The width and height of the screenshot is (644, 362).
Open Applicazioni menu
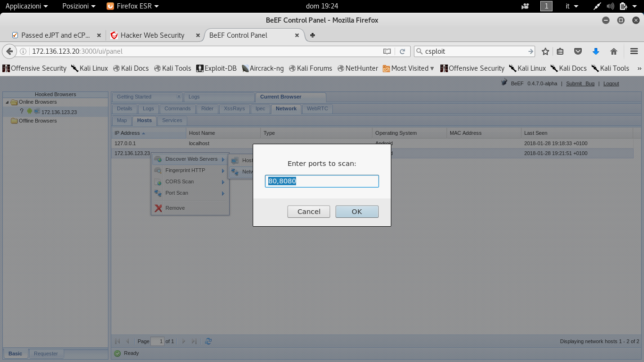[26, 6]
